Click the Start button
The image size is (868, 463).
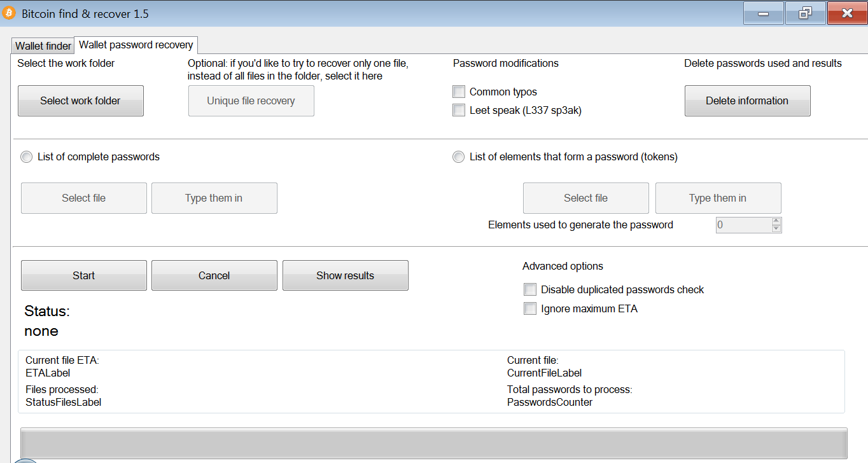(84, 275)
